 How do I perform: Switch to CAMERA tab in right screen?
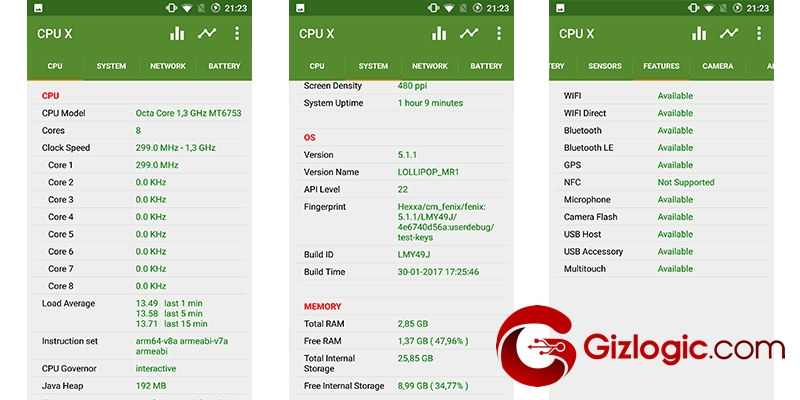[x=717, y=66]
